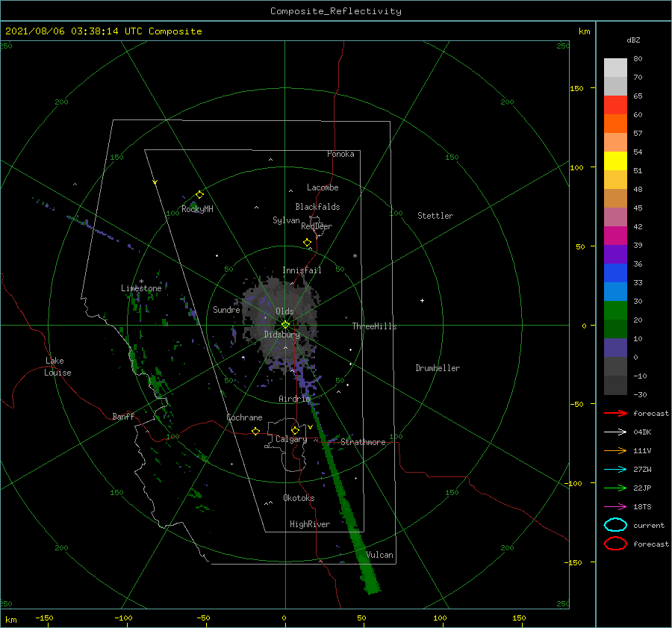The width and height of the screenshot is (672, 628).
Task: Click the Strathmore town label
Action: 363,442
